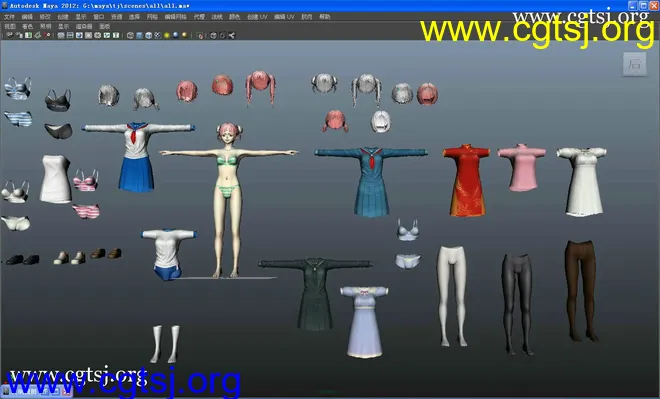Image resolution: width=660 pixels, height=399 pixels.
Task: Click the X-ray joints icon
Action: point(232,35)
